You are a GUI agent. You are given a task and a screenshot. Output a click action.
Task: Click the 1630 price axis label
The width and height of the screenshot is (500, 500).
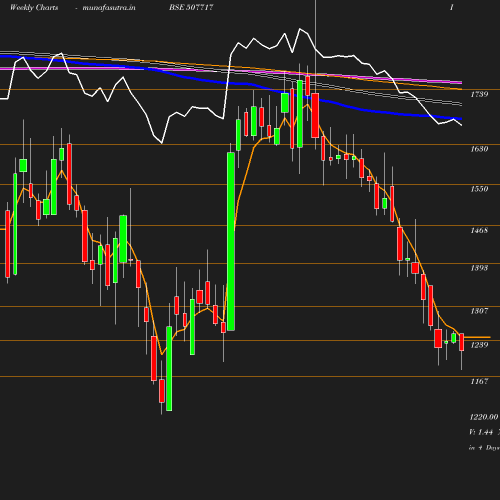[x=479, y=149]
